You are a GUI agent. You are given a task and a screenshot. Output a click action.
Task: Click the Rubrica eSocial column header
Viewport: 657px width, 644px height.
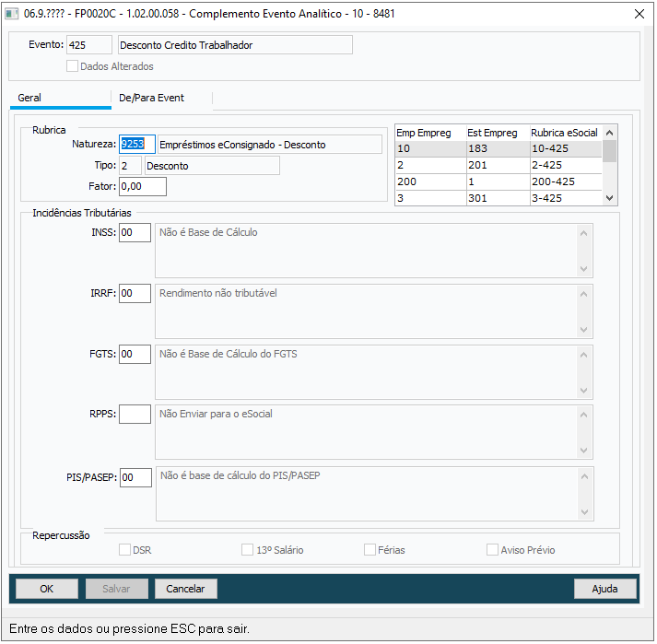(x=566, y=133)
